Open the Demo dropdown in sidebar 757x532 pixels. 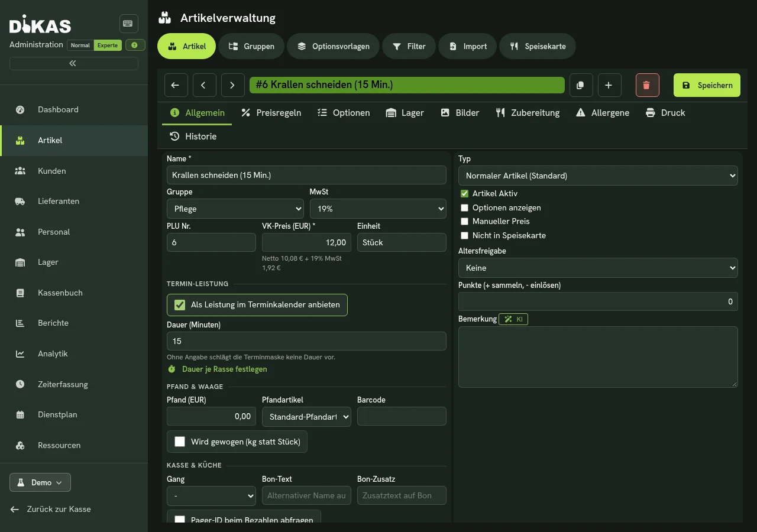click(x=40, y=482)
